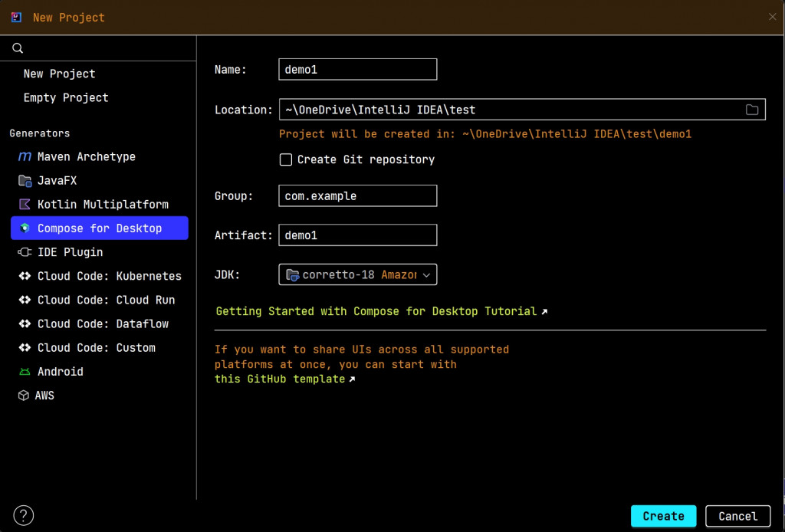Click the IDE Plugin plug icon
785x532 pixels.
(x=25, y=252)
